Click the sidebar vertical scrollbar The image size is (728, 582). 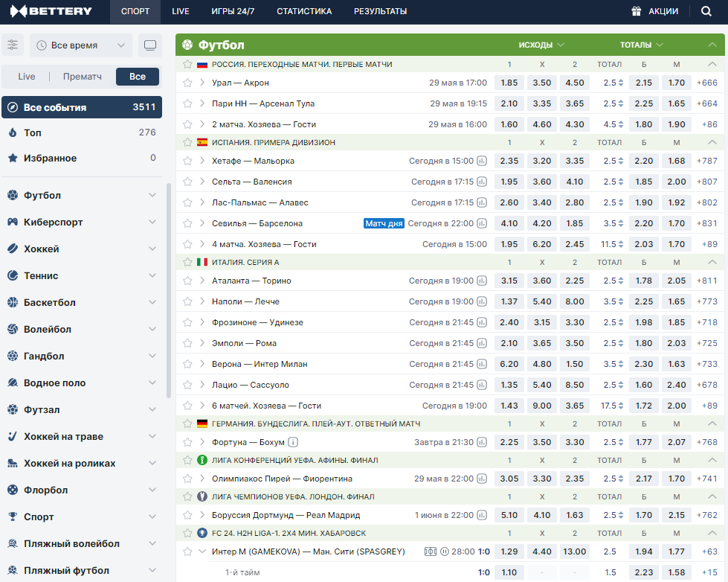(x=169, y=290)
